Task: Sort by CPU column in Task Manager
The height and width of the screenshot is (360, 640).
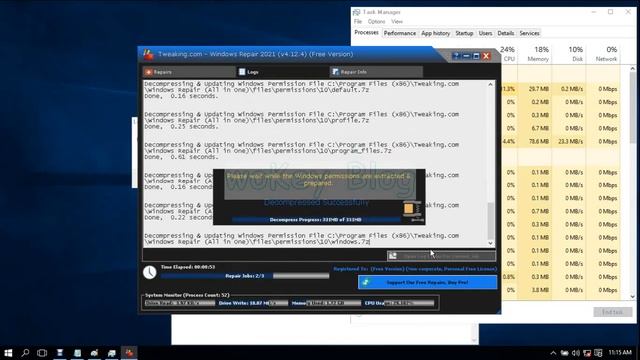Action: click(x=509, y=54)
